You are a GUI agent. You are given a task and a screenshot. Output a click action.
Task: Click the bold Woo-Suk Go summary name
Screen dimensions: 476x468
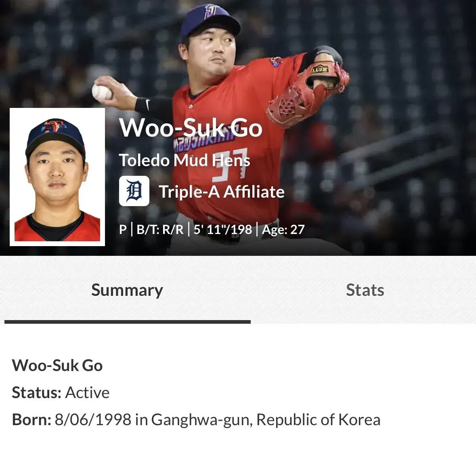(x=57, y=365)
